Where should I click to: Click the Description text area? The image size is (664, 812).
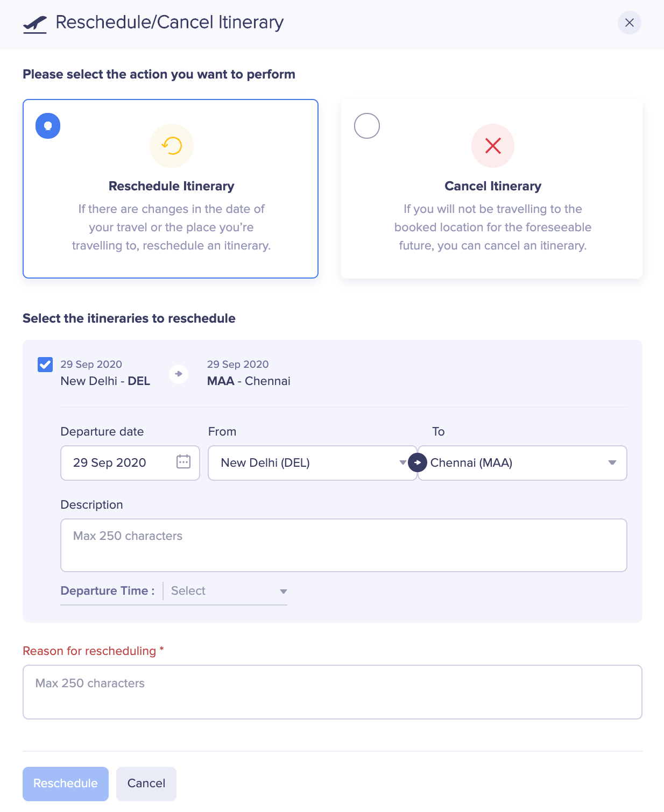click(344, 545)
